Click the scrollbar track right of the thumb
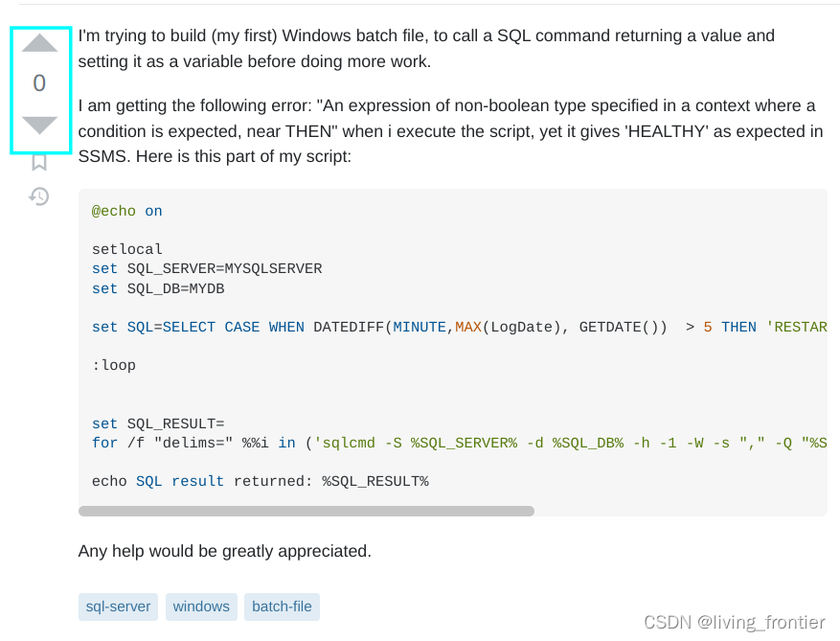The height and width of the screenshot is (641, 840). click(x=680, y=511)
